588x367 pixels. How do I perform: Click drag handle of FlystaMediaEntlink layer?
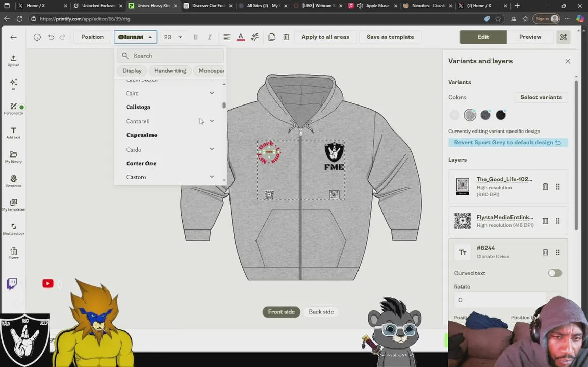point(558,221)
